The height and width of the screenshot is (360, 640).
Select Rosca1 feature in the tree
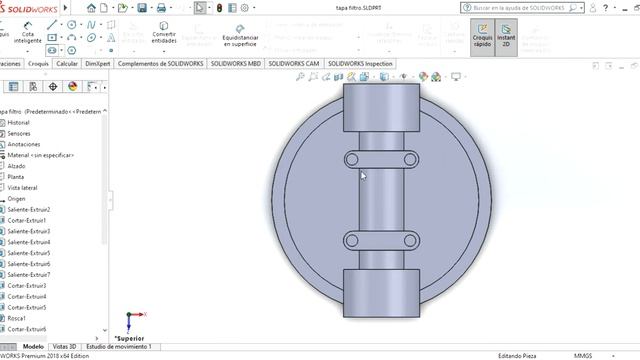click(x=16, y=318)
